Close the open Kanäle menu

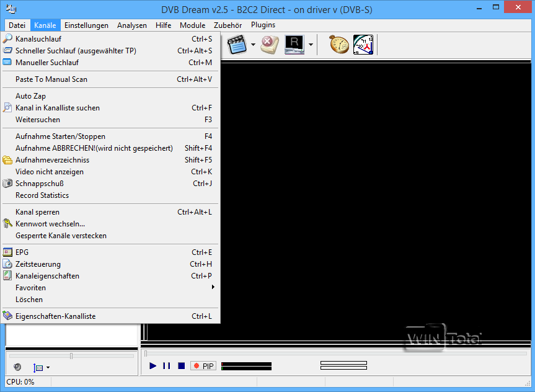coord(45,25)
